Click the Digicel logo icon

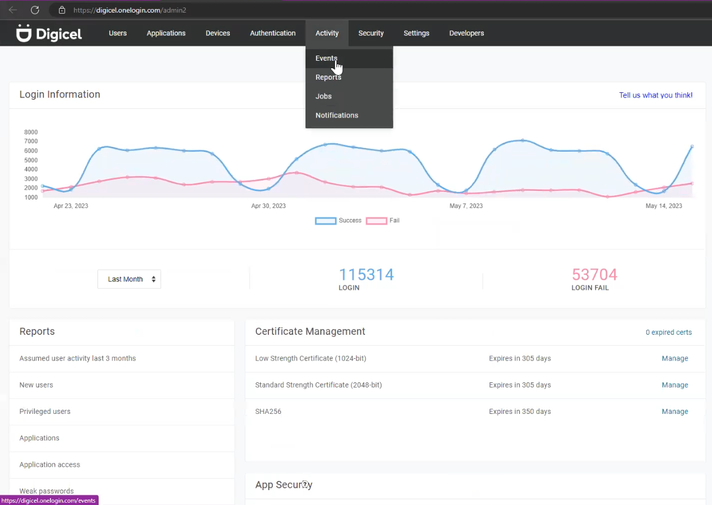point(24,33)
